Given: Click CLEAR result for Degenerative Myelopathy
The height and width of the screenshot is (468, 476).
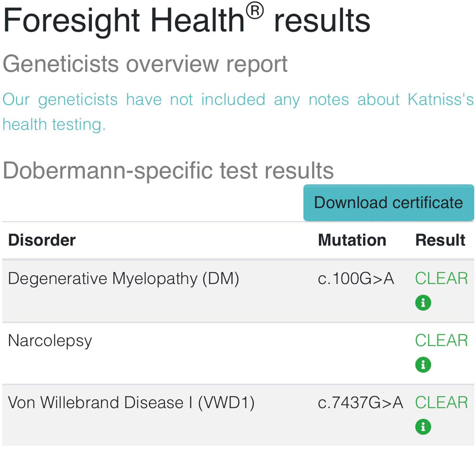Looking at the screenshot, I should click(x=441, y=279).
